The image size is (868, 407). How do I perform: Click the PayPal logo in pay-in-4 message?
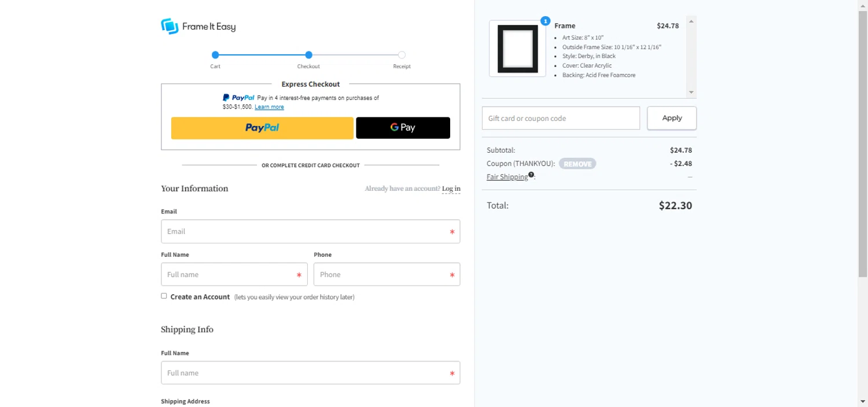(x=238, y=98)
